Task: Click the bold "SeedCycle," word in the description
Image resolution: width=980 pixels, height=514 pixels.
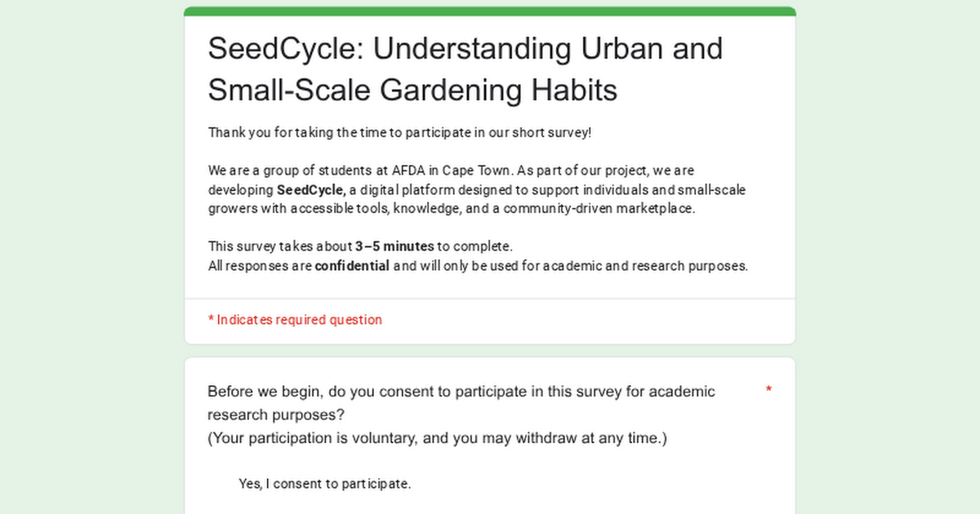Action: (311, 190)
